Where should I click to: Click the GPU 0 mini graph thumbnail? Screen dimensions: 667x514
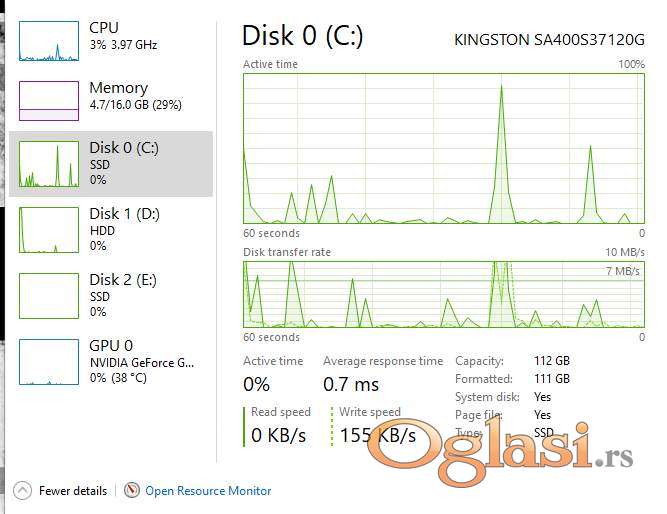click(48, 361)
